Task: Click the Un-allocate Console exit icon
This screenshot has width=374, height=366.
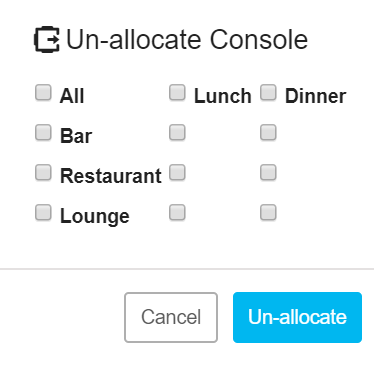Action: click(x=47, y=39)
